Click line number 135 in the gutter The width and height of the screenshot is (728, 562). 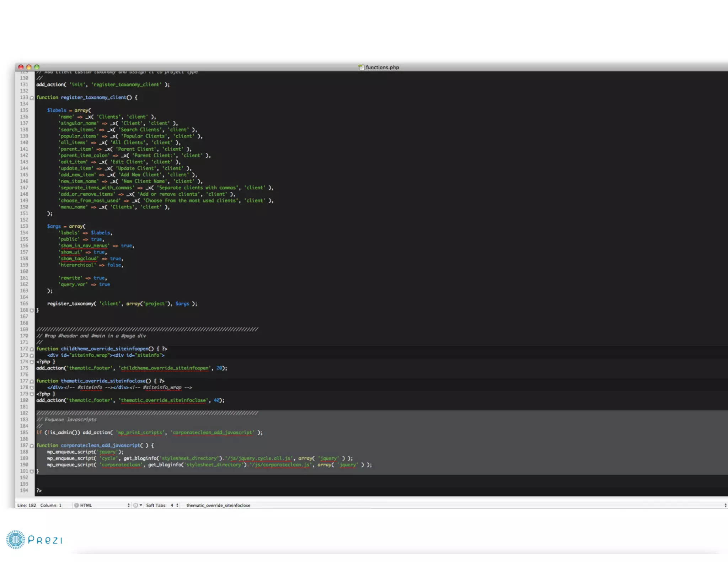24,110
